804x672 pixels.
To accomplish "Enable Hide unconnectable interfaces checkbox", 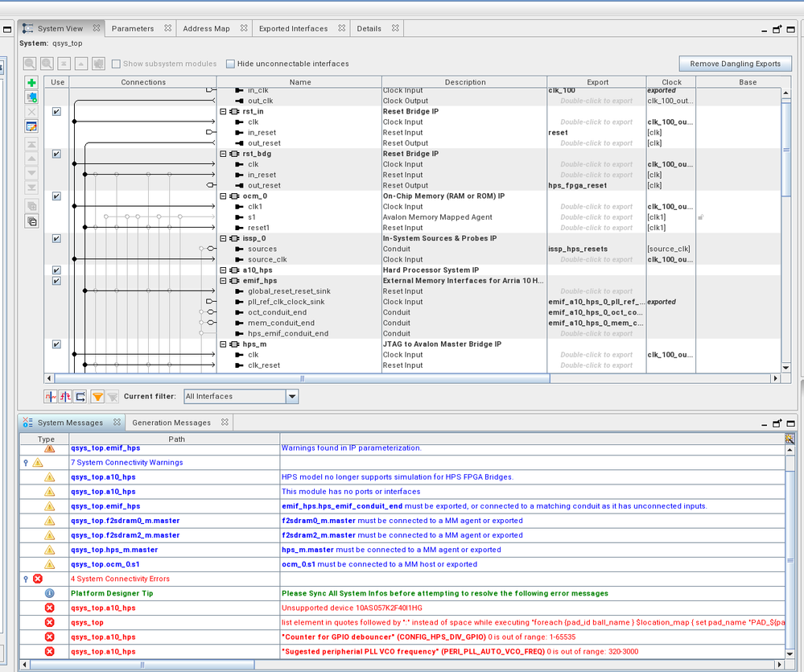I will [231, 64].
